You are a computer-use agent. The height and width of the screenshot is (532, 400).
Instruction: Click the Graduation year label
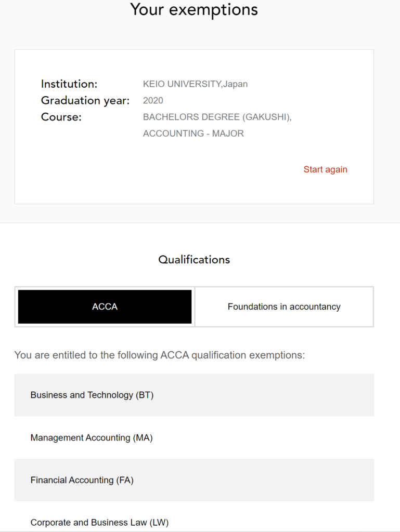pos(85,100)
